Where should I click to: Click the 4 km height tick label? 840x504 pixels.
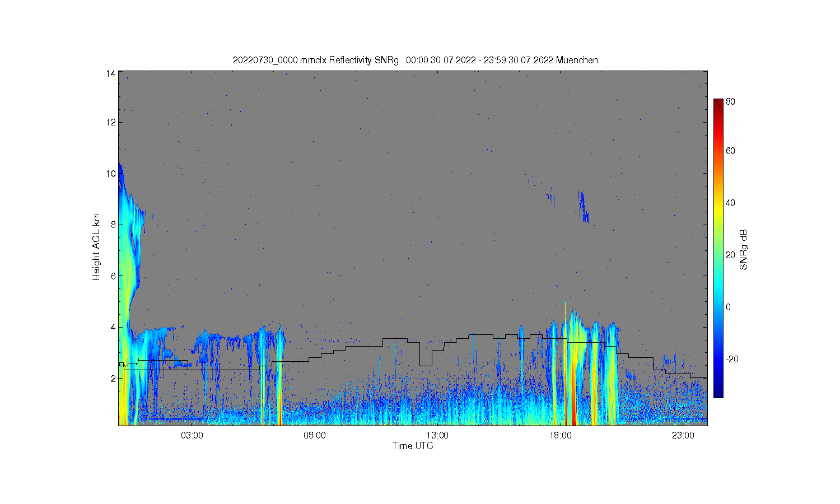pyautogui.click(x=113, y=327)
